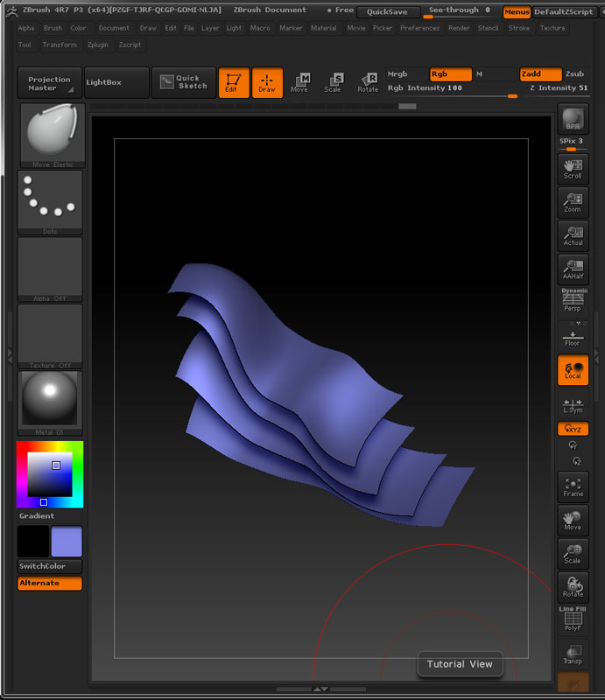The image size is (605, 700).
Task: Toggle Local transformations button
Action: pyautogui.click(x=573, y=370)
